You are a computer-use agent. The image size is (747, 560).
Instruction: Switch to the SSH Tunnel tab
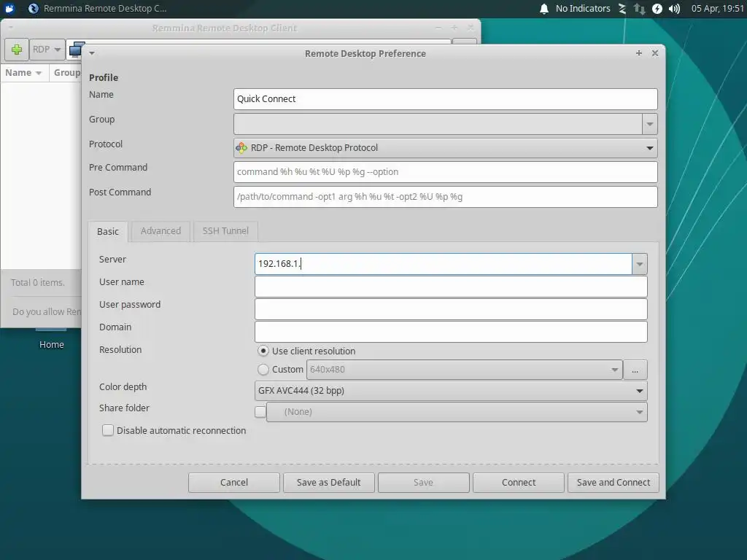(225, 231)
